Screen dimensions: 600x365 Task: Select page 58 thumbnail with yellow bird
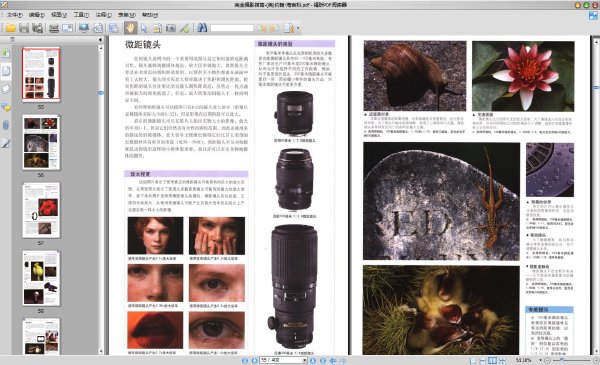[41, 278]
